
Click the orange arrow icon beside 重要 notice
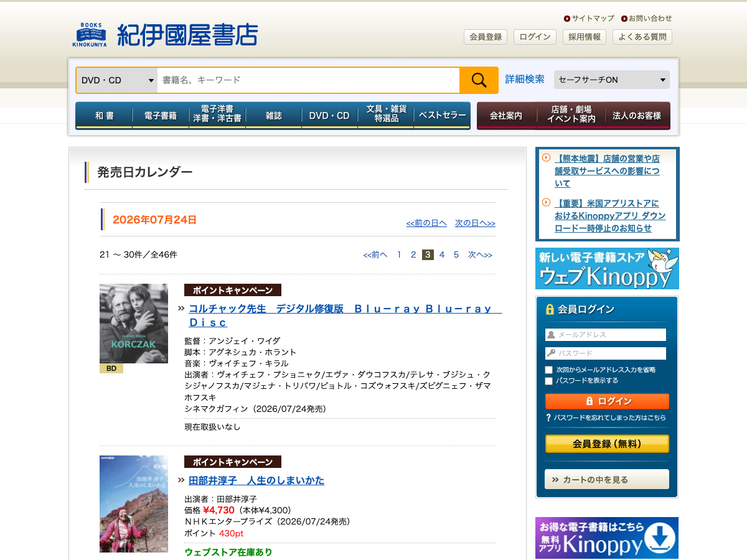pos(546,202)
